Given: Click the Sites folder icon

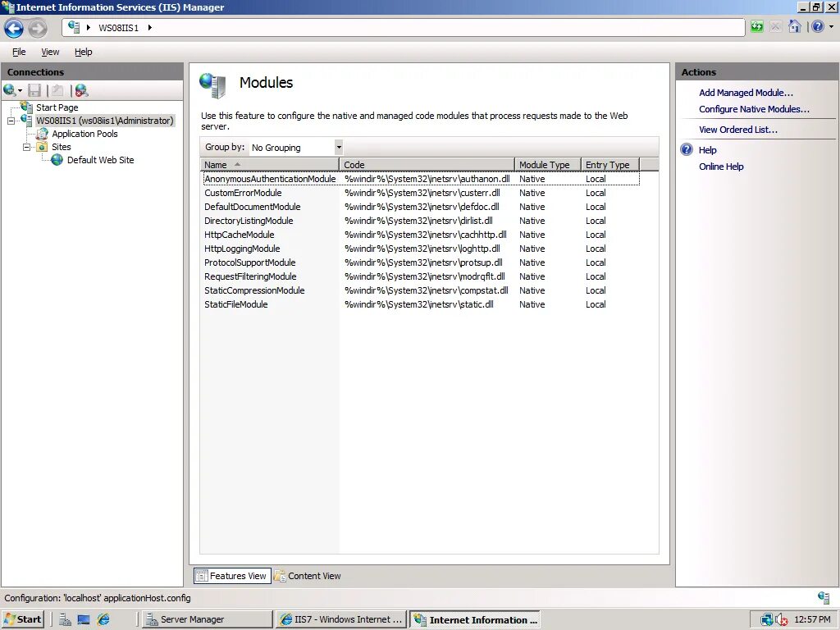Looking at the screenshot, I should 43,147.
